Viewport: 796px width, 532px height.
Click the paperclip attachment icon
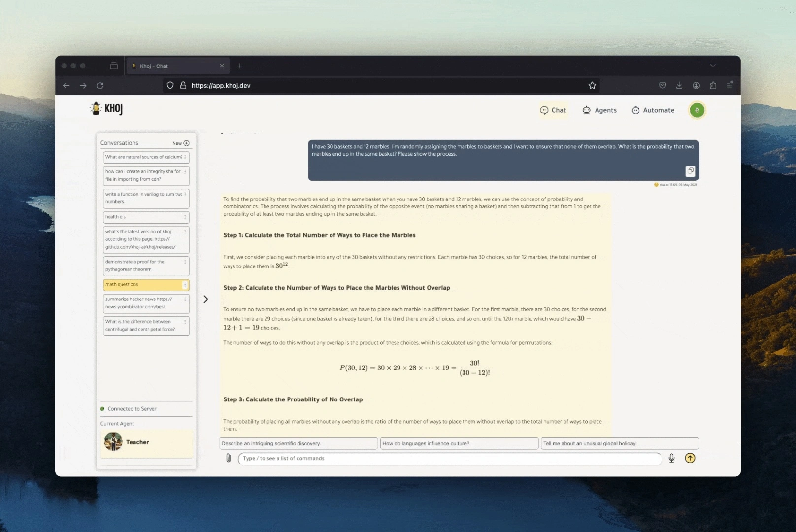pyautogui.click(x=229, y=458)
